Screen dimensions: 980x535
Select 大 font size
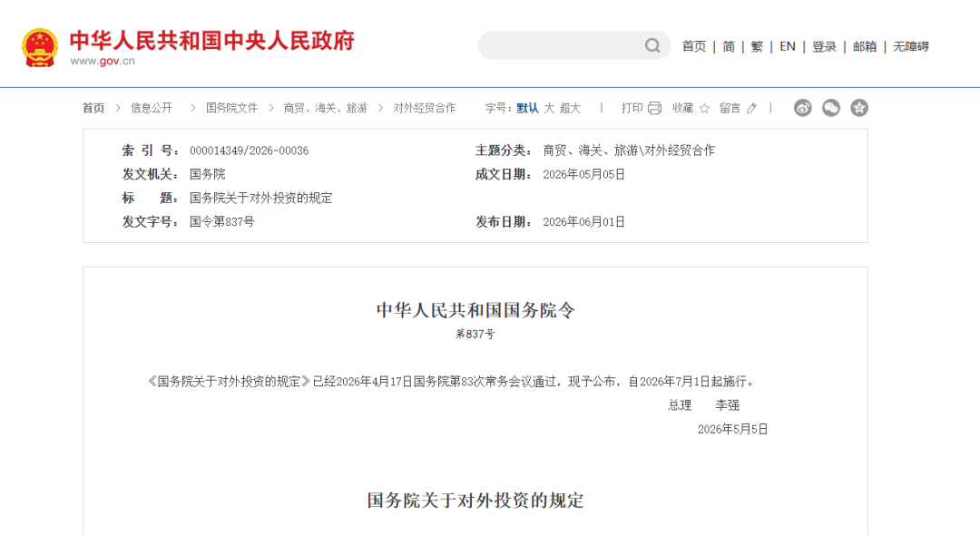coord(549,108)
